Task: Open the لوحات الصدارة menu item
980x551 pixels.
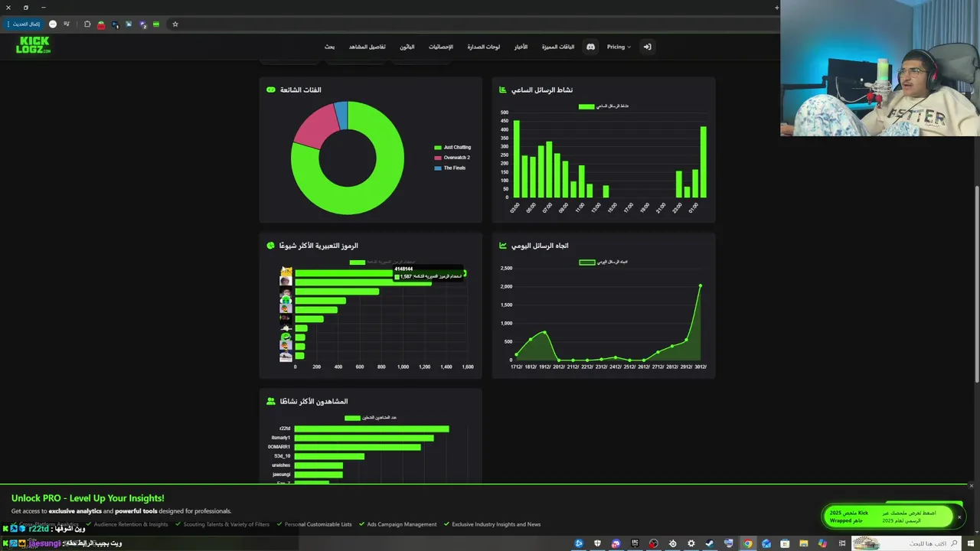Action: pos(484,47)
